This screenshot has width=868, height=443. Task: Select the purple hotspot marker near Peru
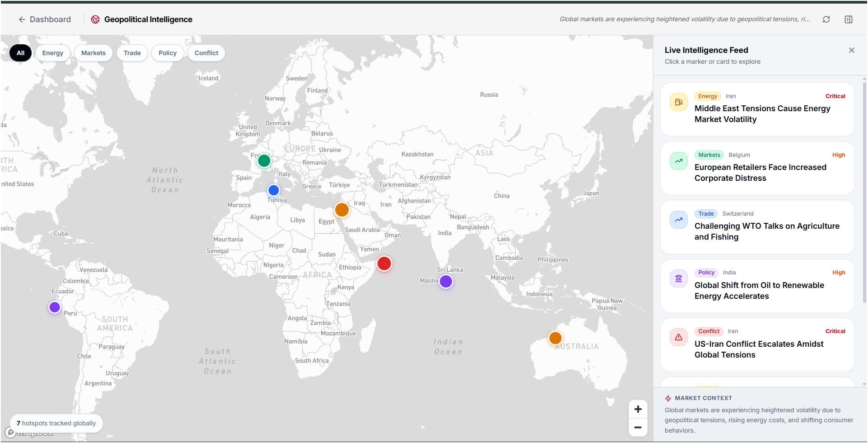[x=55, y=307]
